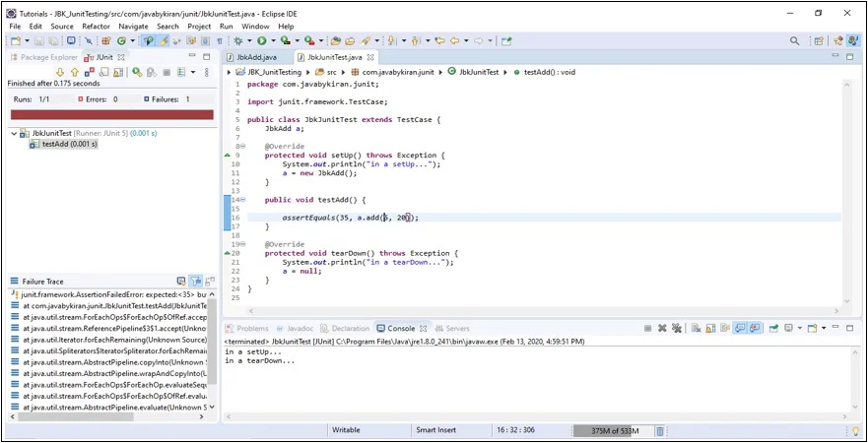Toggle Show Console on Standard Error
The width and height of the screenshot is (868, 443).
[x=755, y=328]
